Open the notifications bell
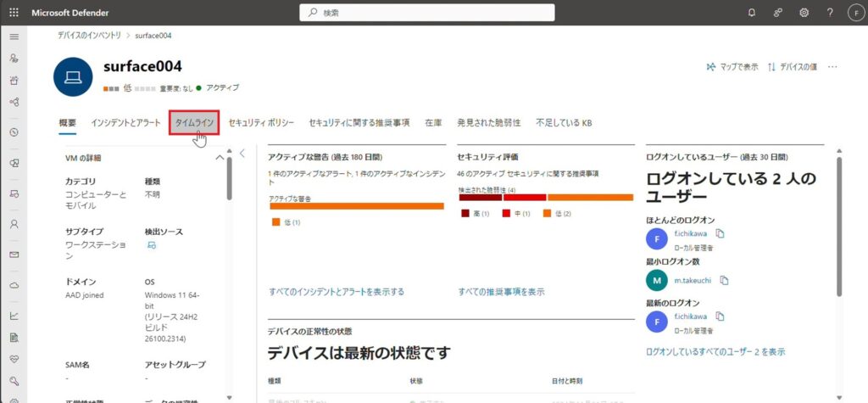868x403 pixels. click(x=751, y=12)
